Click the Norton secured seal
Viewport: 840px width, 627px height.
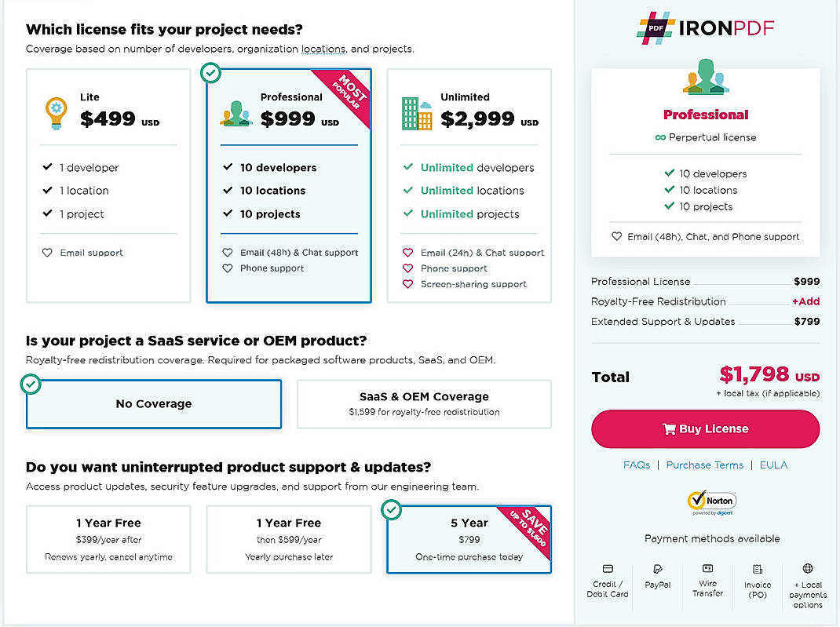tap(711, 501)
